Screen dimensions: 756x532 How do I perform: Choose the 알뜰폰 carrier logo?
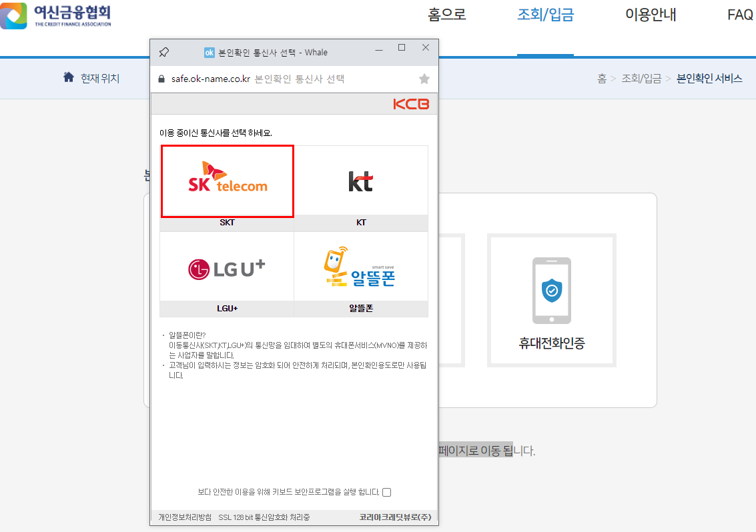click(x=360, y=267)
